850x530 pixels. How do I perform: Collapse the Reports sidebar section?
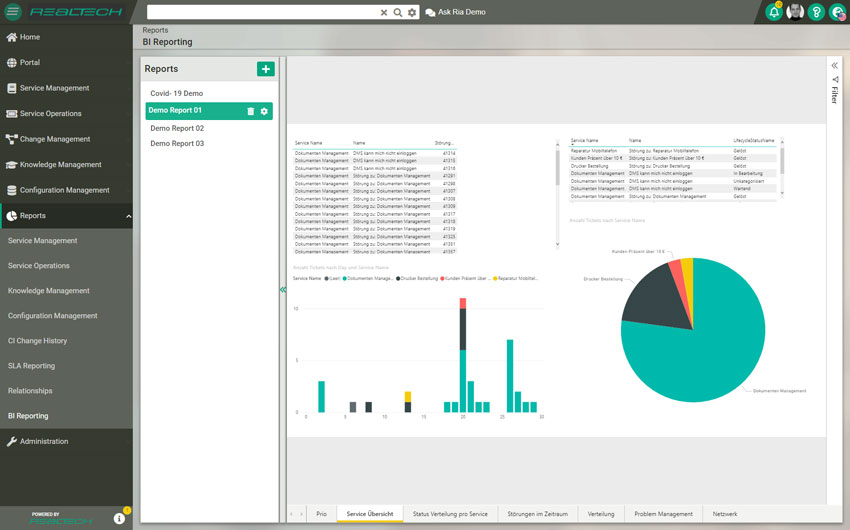tap(128, 216)
